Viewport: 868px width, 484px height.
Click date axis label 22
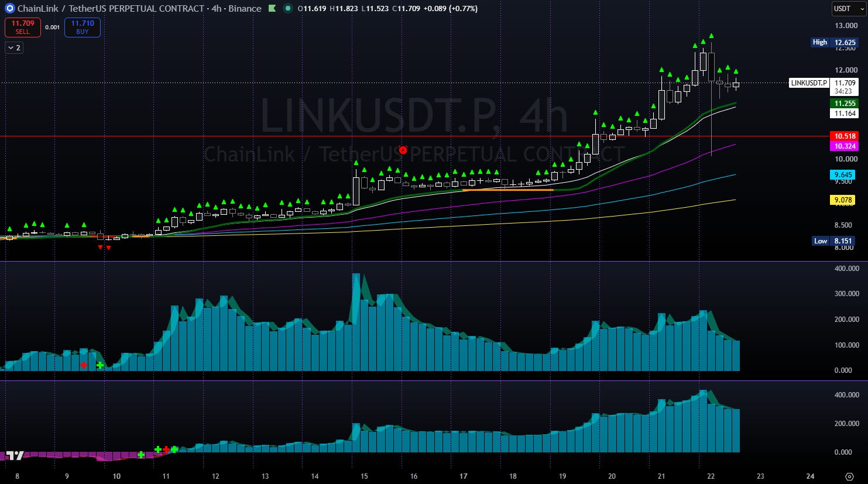(x=711, y=476)
